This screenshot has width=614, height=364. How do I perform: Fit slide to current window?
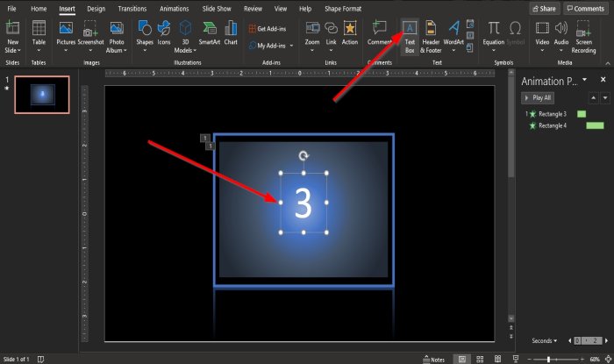point(608,359)
